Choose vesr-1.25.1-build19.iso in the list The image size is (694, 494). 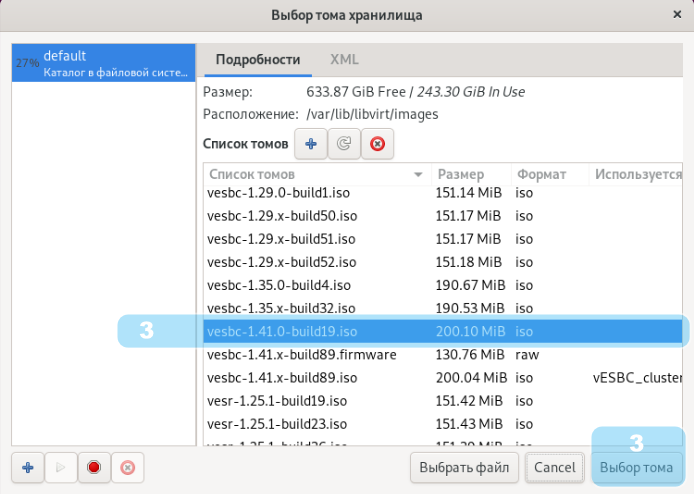(x=276, y=401)
